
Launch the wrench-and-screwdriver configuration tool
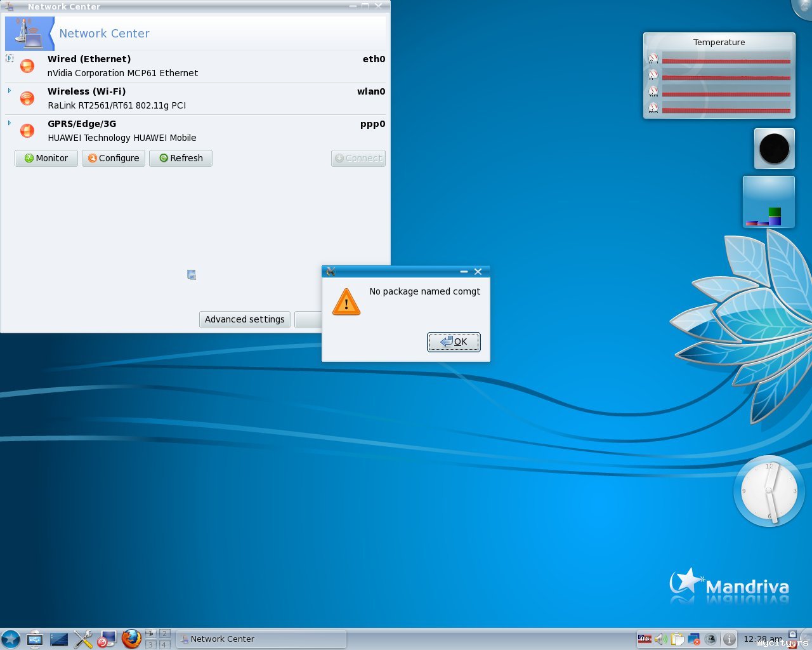pos(83,639)
